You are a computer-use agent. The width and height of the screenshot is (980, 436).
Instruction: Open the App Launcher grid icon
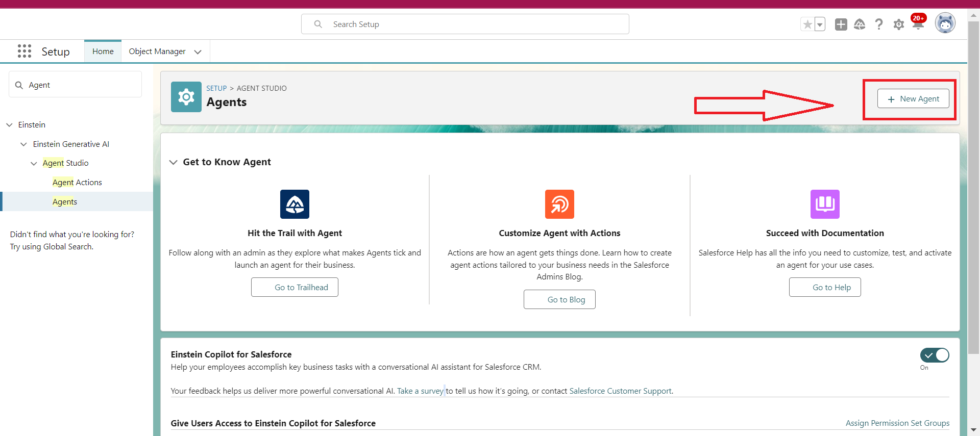[x=24, y=51]
